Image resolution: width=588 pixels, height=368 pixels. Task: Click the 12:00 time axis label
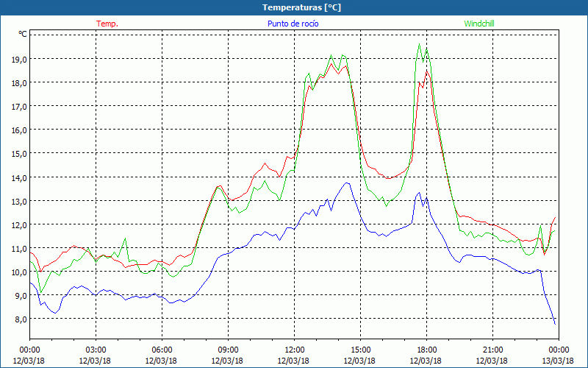point(295,350)
